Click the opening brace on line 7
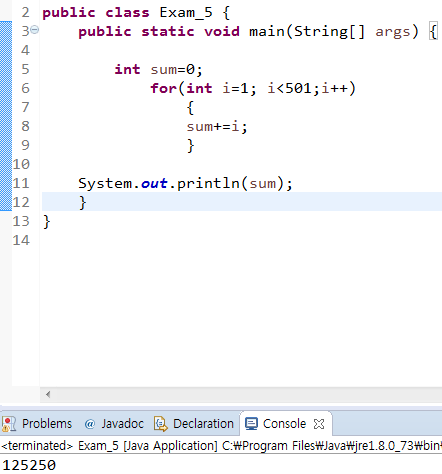 tap(190, 108)
